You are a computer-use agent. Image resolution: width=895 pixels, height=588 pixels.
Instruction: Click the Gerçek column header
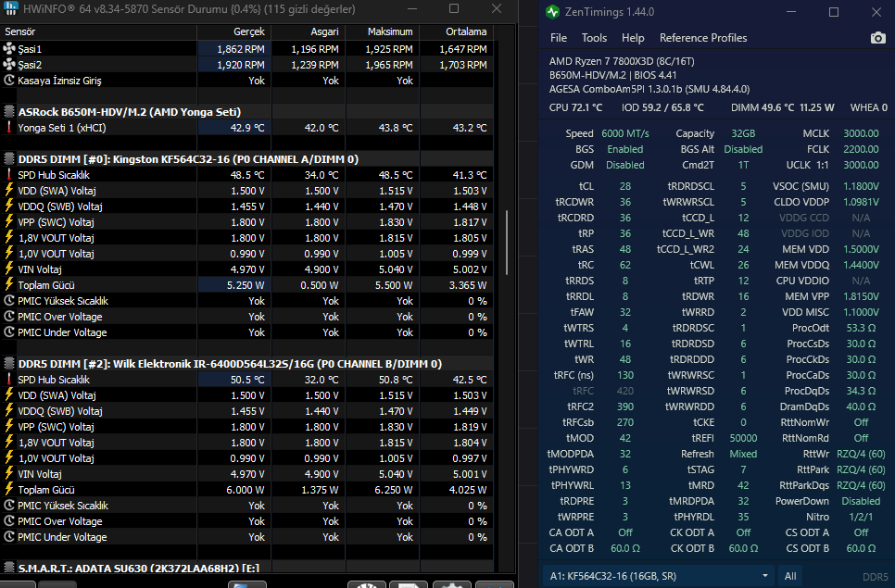click(x=234, y=31)
